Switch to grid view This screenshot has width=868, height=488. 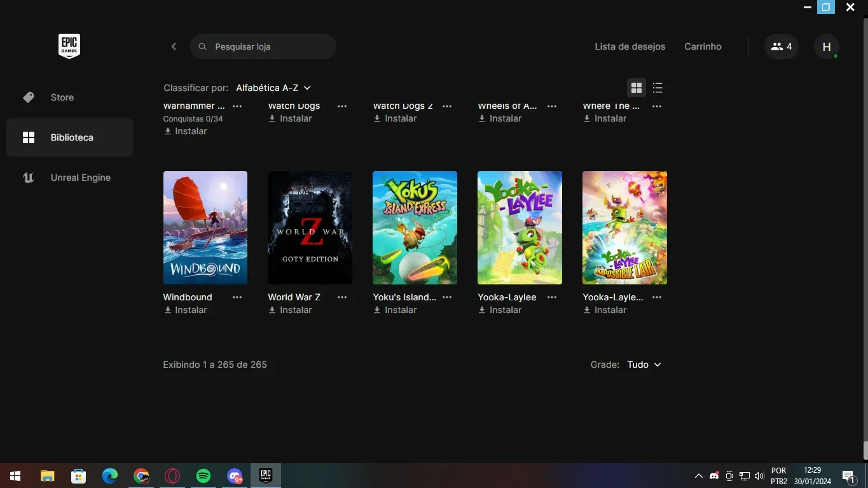click(x=637, y=88)
